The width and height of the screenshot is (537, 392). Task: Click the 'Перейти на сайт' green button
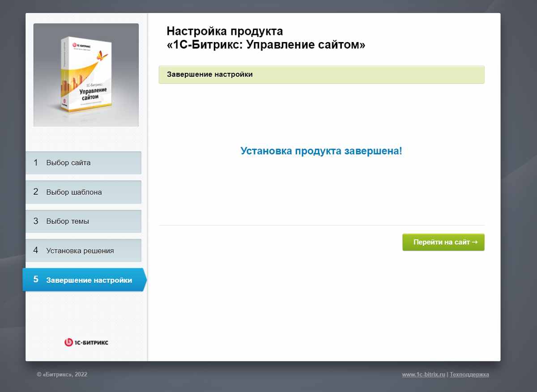coord(443,242)
